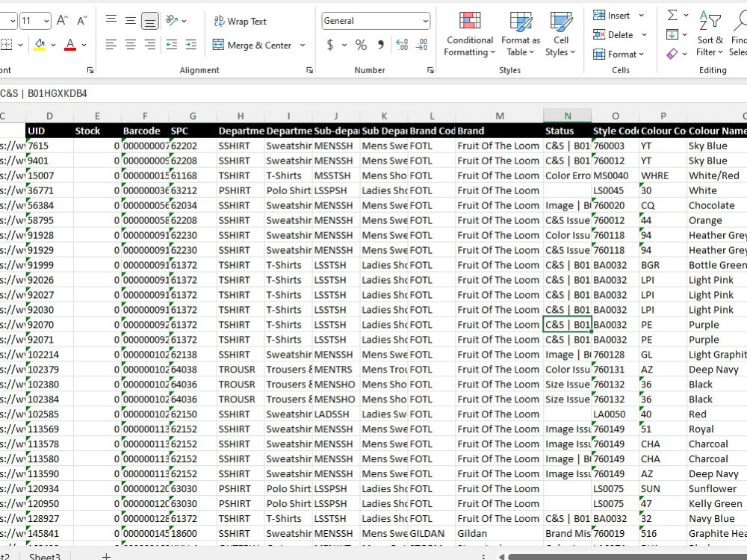This screenshot has width=747, height=560.
Task: Open Merge & Center dropdown arrow
Action: [303, 46]
